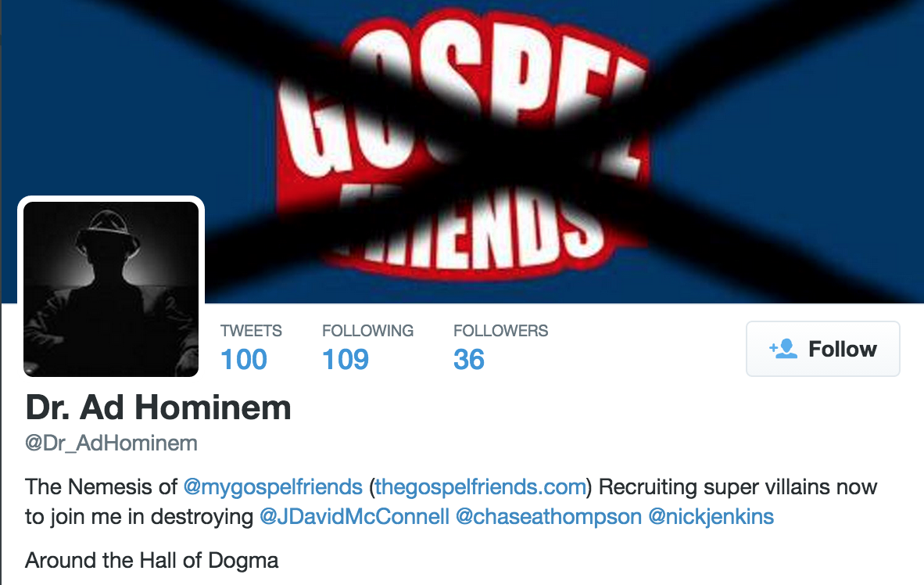Open the crossed-out Gospel Friends header image

[462, 152]
